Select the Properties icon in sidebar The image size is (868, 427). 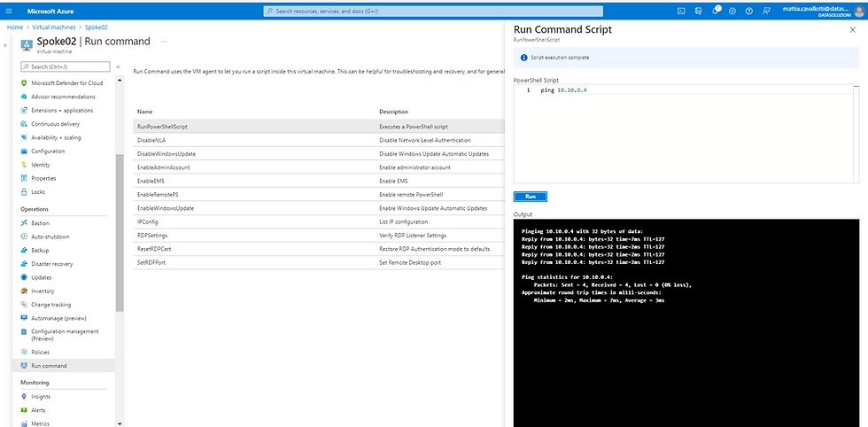click(24, 178)
